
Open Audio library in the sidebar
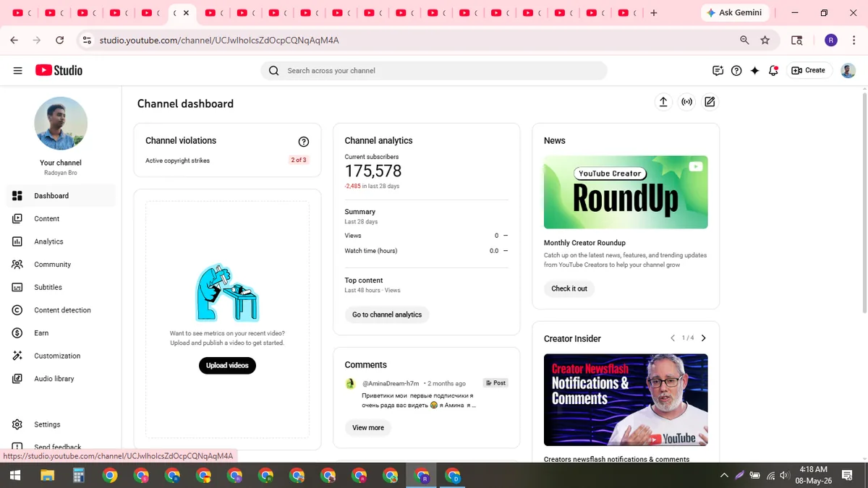(x=61, y=379)
